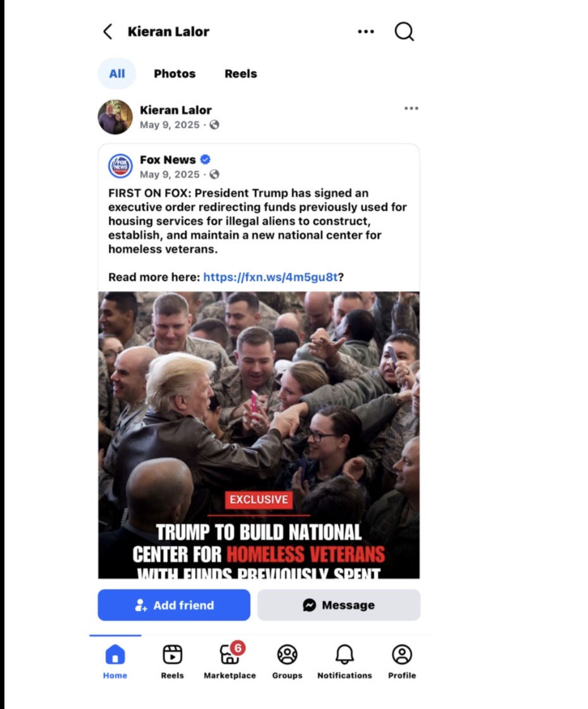588x709 pixels.
Task: Click the Fox News verified badge
Action: (x=205, y=160)
